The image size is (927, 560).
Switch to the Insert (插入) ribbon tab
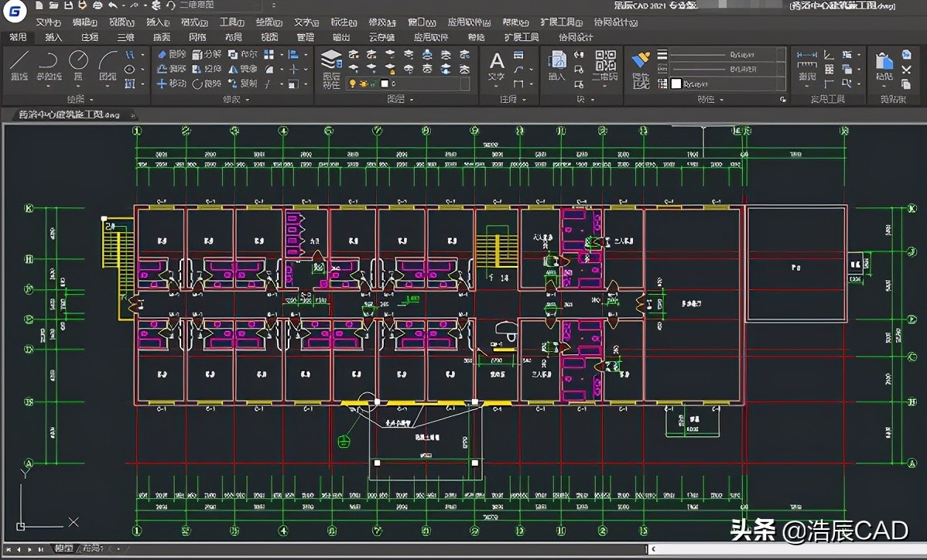(53, 37)
